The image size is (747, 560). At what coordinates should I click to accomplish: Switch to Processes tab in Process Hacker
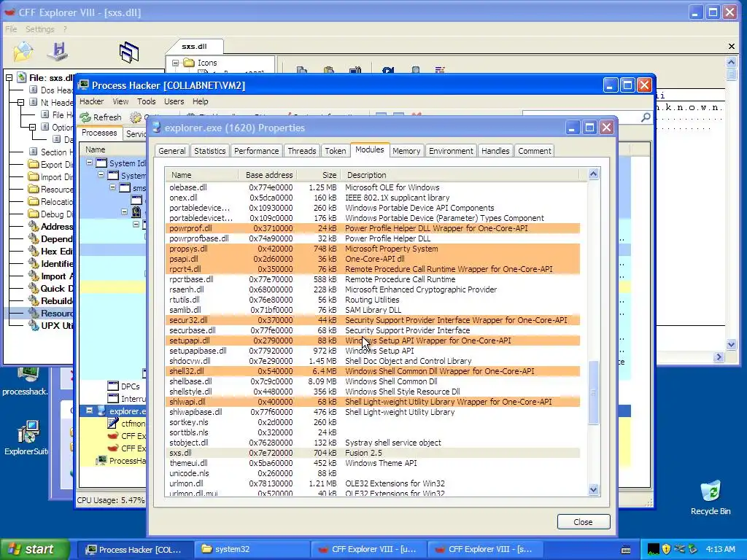[99, 133]
